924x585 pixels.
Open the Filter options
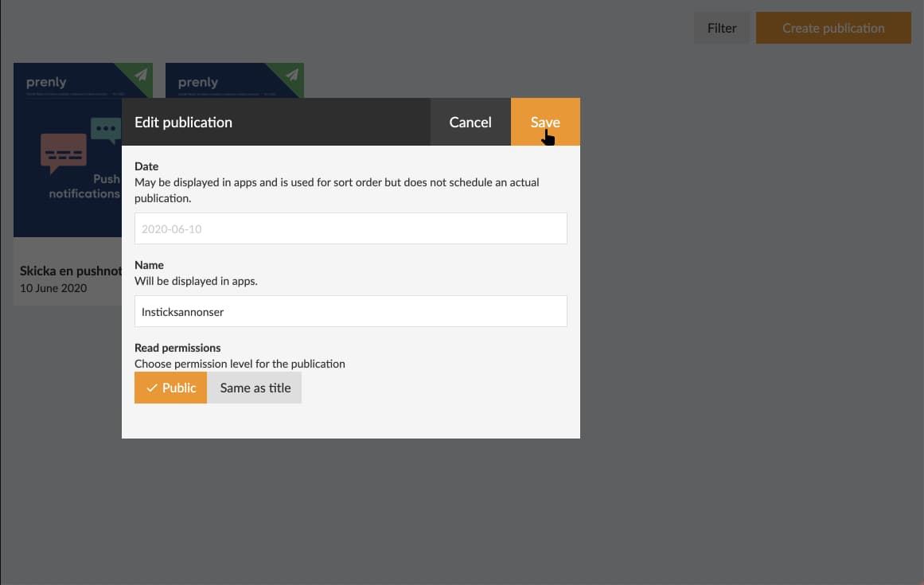pyautogui.click(x=722, y=28)
